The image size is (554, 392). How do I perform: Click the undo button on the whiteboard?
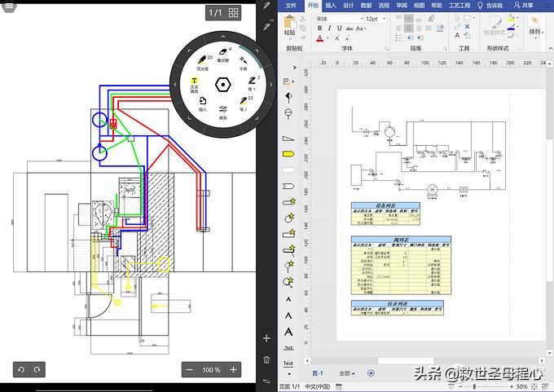(x=22, y=369)
